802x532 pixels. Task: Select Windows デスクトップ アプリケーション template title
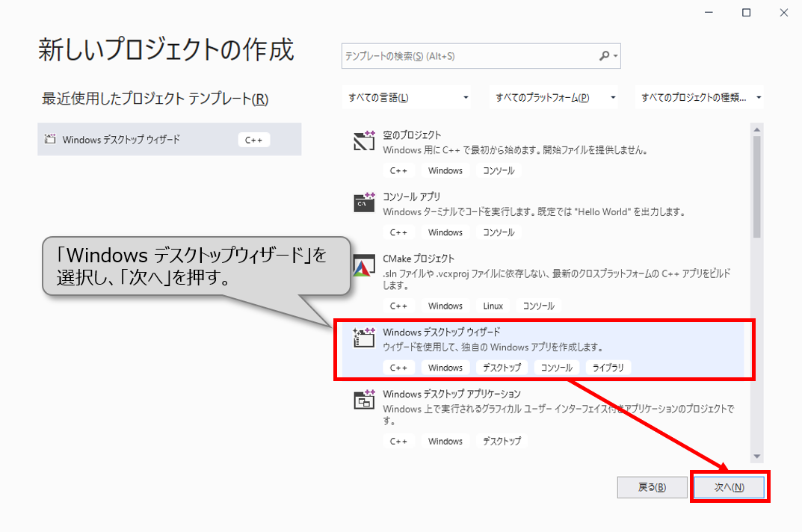(451, 395)
